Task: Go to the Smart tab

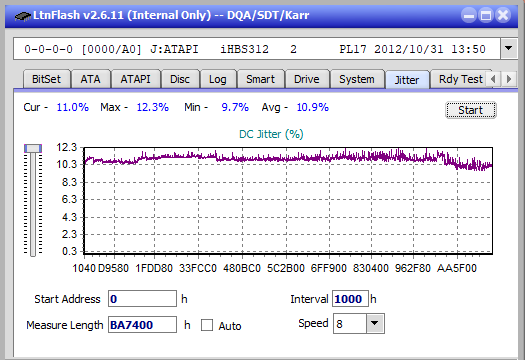Action: tap(260, 79)
